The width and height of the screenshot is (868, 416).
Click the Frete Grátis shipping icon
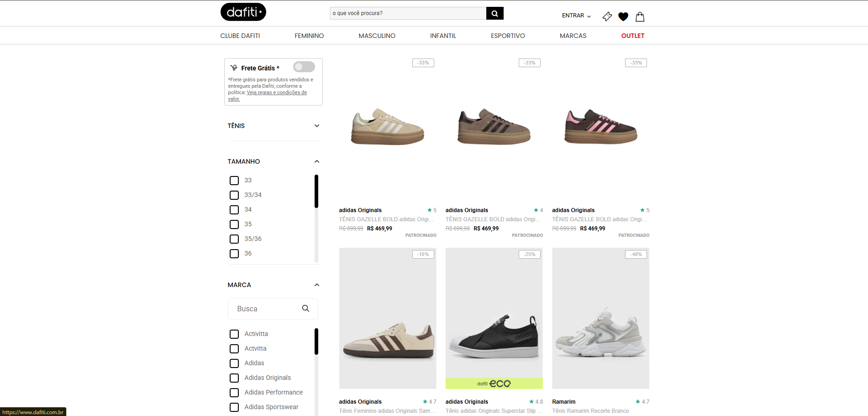tap(234, 68)
